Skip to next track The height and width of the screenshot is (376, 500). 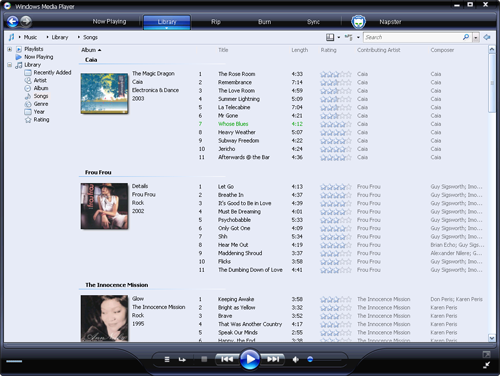click(x=273, y=359)
